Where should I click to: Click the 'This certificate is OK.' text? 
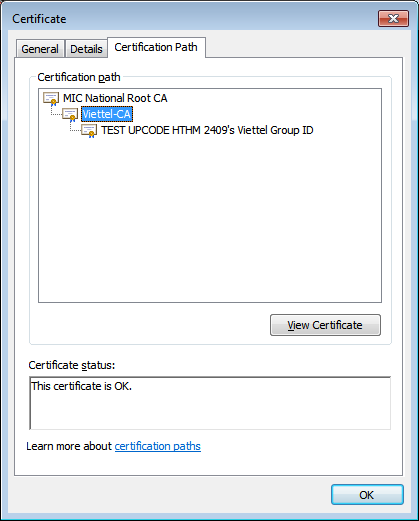tap(81, 386)
